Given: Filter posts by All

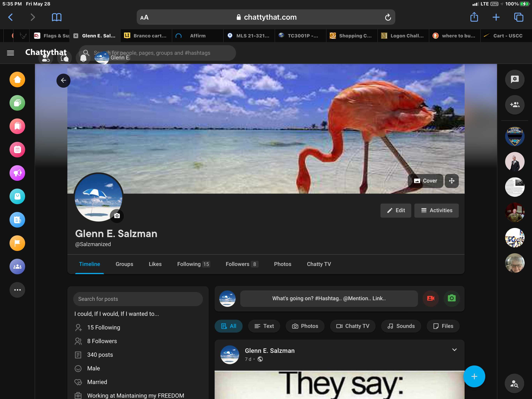Looking at the screenshot, I should click(228, 326).
